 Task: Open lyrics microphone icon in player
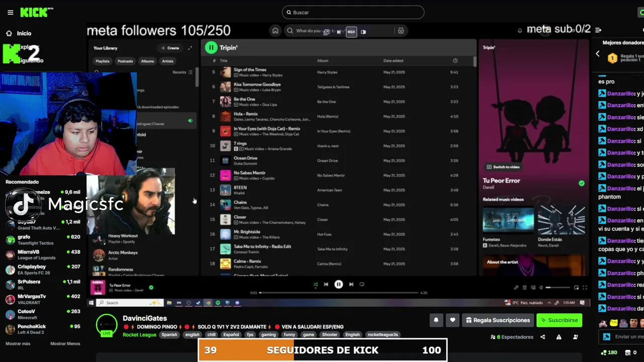pyautogui.click(x=516, y=288)
